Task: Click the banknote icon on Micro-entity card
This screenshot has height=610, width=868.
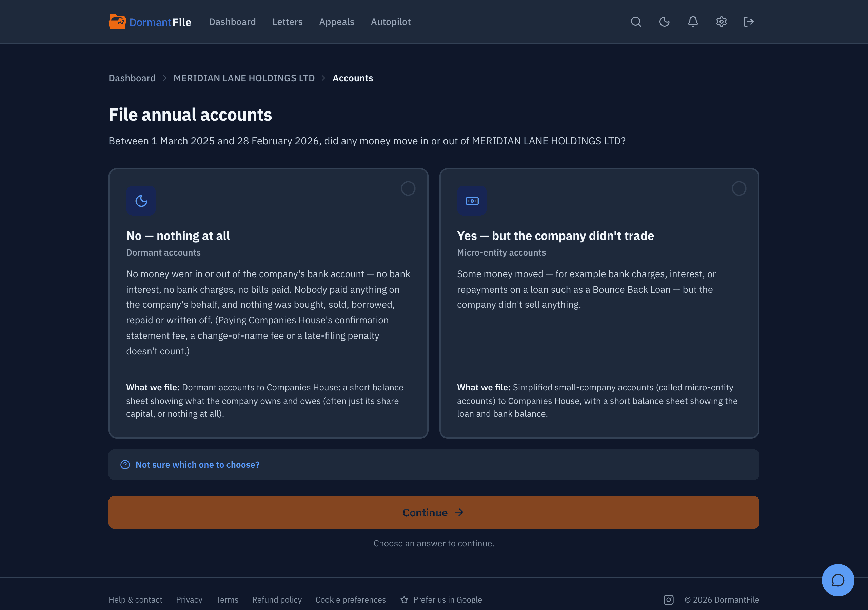Action: point(472,201)
